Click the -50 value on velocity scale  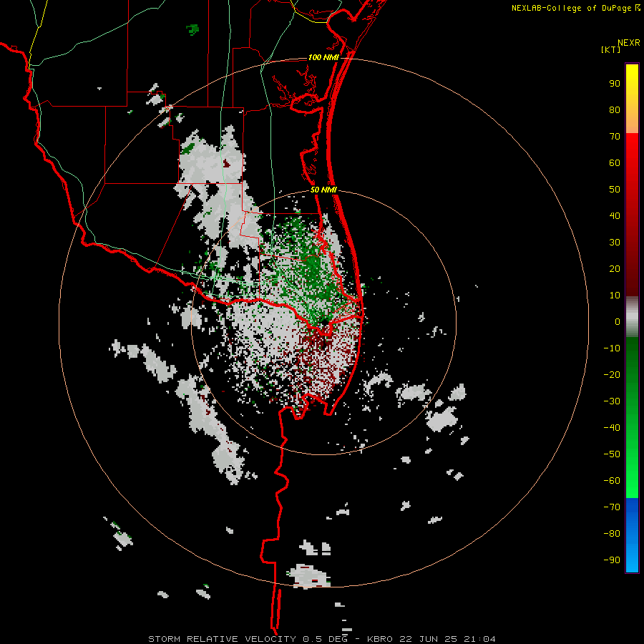[x=612, y=454]
